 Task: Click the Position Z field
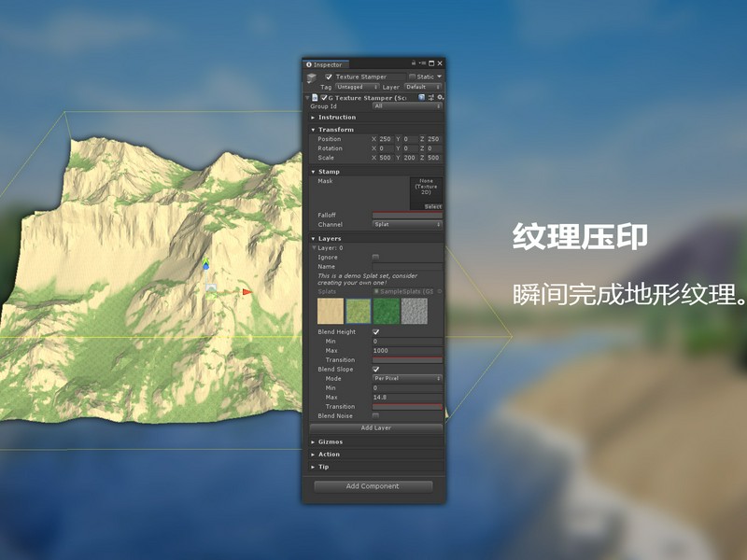434,139
